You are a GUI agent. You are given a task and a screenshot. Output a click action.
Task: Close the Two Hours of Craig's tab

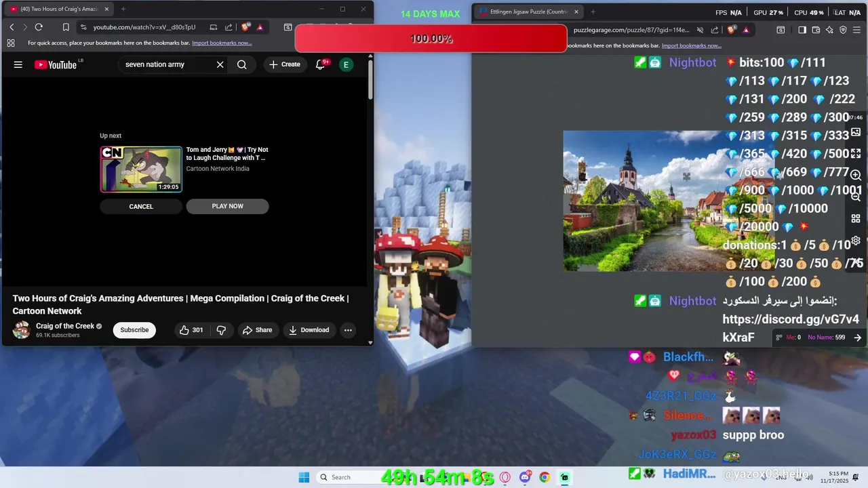coord(106,9)
